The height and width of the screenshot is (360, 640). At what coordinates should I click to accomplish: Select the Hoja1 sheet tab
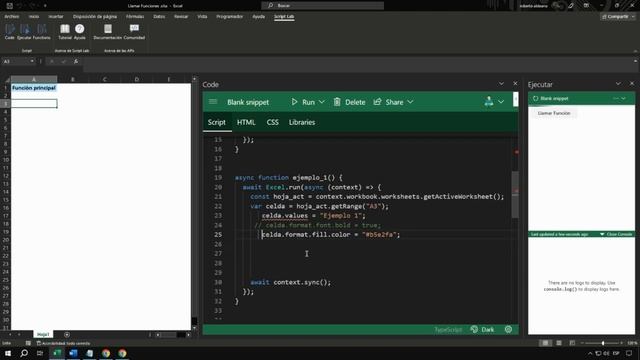coord(43,335)
